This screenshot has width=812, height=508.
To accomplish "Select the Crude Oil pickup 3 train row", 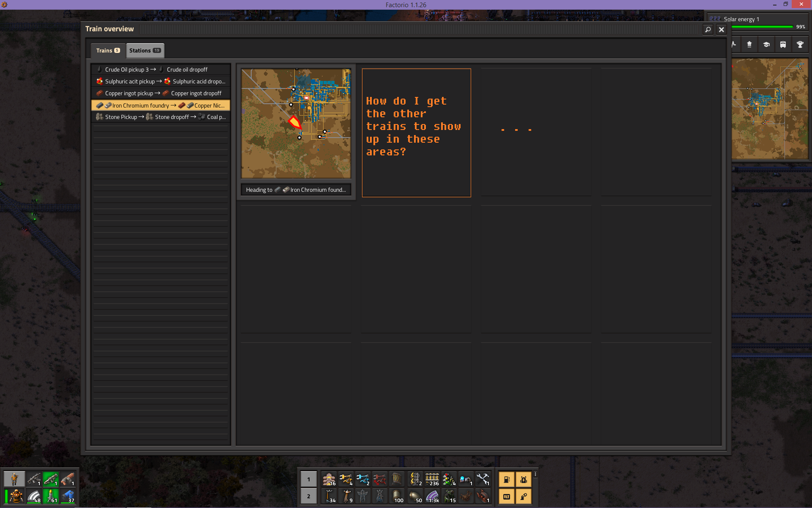I will (x=161, y=69).
